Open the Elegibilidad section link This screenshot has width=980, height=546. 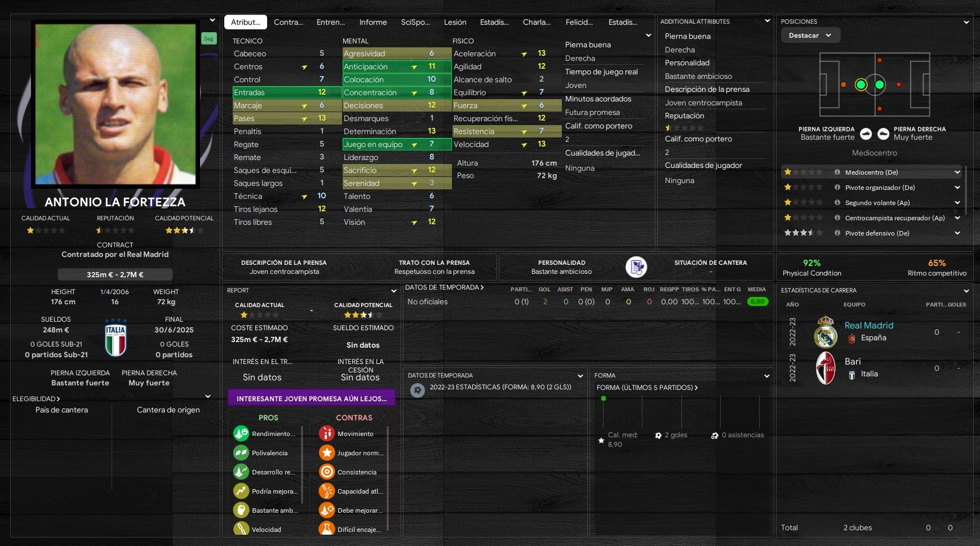point(36,399)
